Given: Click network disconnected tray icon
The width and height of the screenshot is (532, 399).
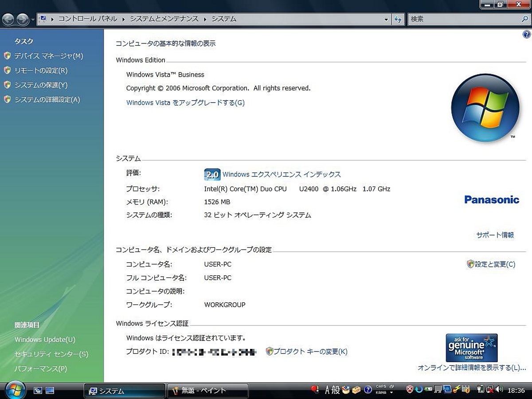Looking at the screenshot, I should (490, 390).
